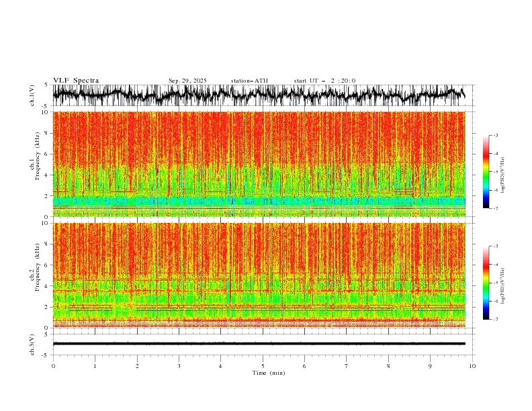Click the "-3" label on ch.2 color bar
The height and width of the screenshot is (411, 532).
tap(495, 246)
